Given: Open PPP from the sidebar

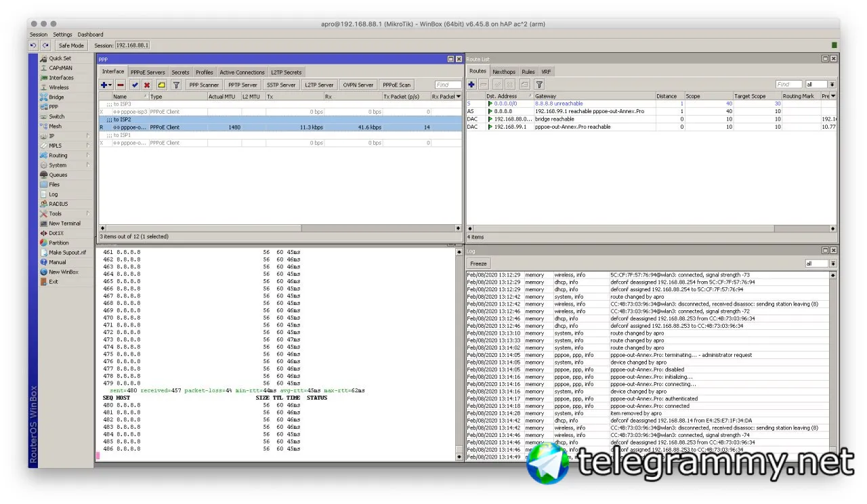Looking at the screenshot, I should point(54,106).
